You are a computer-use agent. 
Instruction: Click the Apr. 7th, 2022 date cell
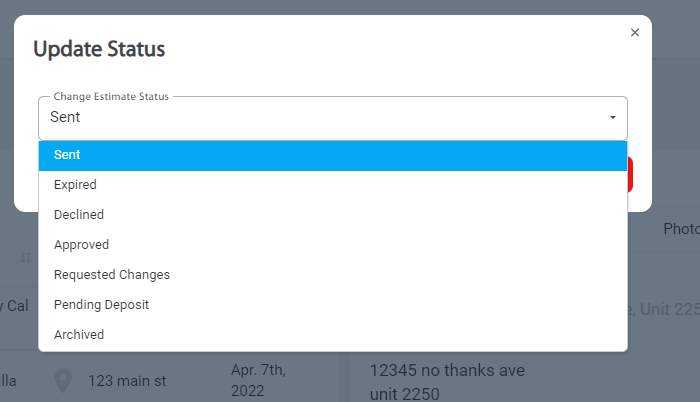(258, 380)
